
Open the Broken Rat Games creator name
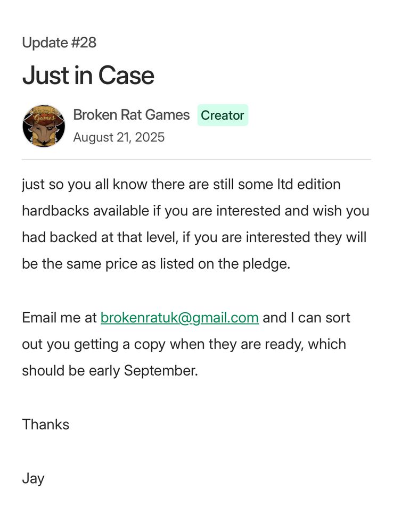[x=131, y=115]
